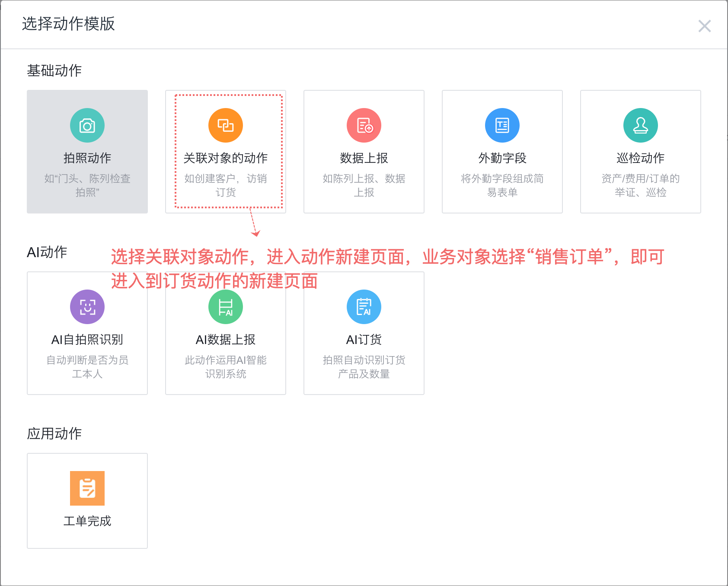Image resolution: width=728 pixels, height=586 pixels.
Task: Click the blue 外勤字段 form icon
Action: point(502,125)
